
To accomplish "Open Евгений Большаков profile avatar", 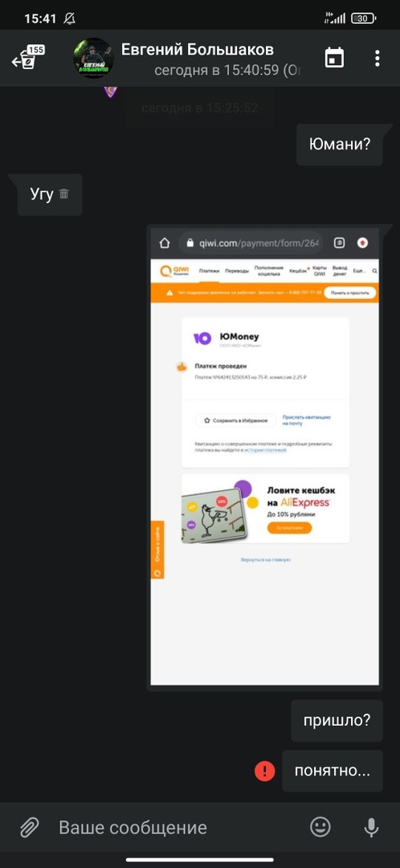I will 93,58.
